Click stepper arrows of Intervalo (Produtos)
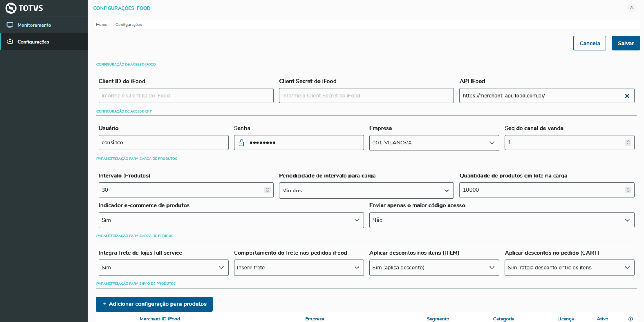Image resolution: width=644 pixels, height=322 pixels. 267,190
